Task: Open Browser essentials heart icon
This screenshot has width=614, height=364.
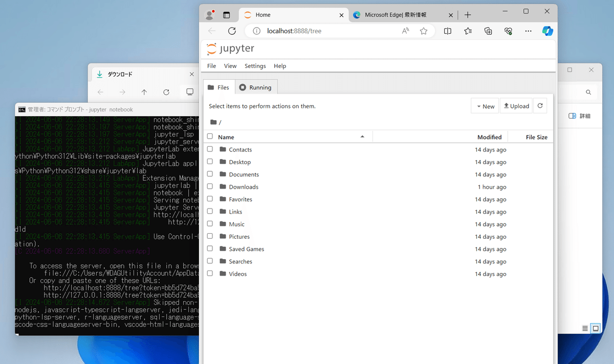Action: (508, 31)
